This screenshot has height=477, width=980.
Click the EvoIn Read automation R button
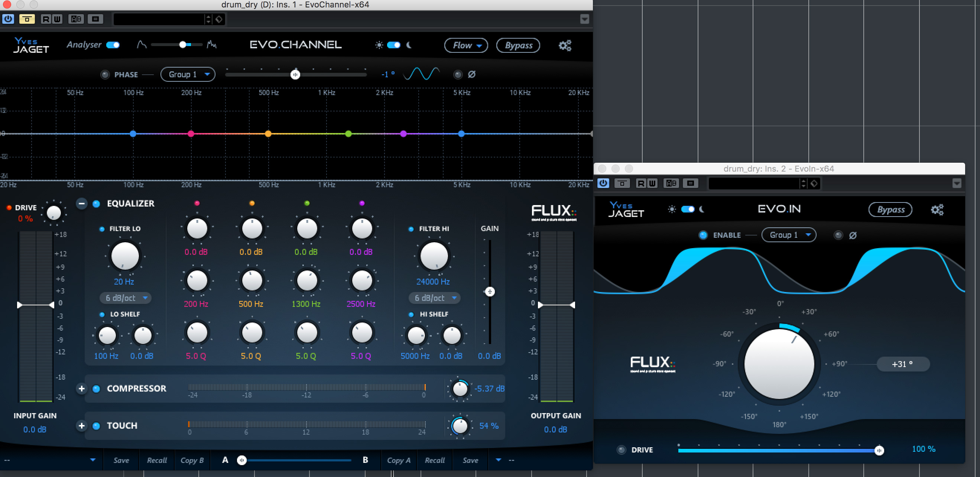pos(641,184)
